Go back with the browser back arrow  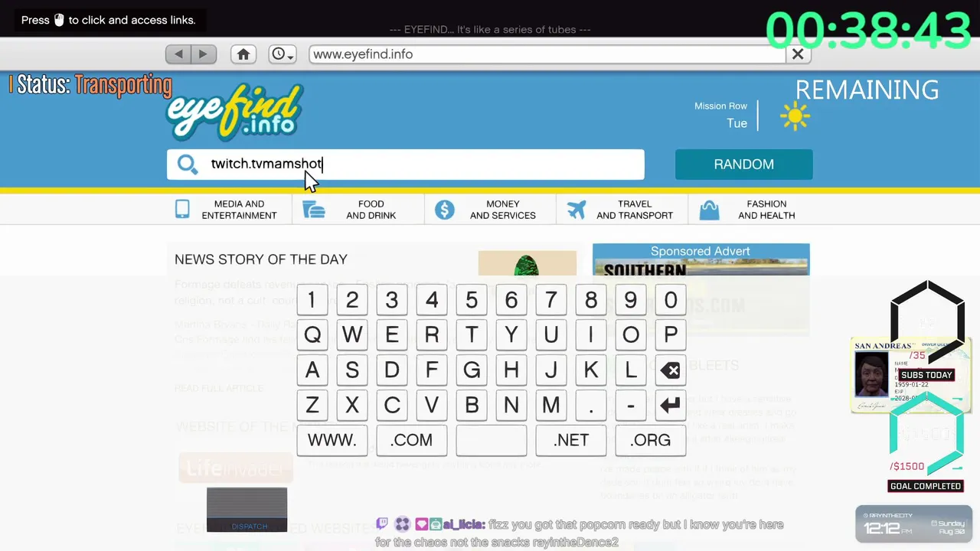click(x=178, y=54)
